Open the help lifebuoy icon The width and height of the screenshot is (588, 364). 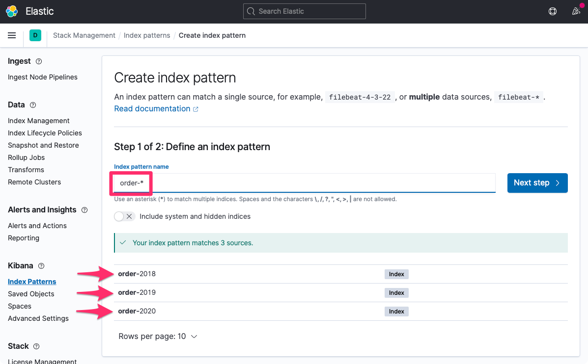553,11
